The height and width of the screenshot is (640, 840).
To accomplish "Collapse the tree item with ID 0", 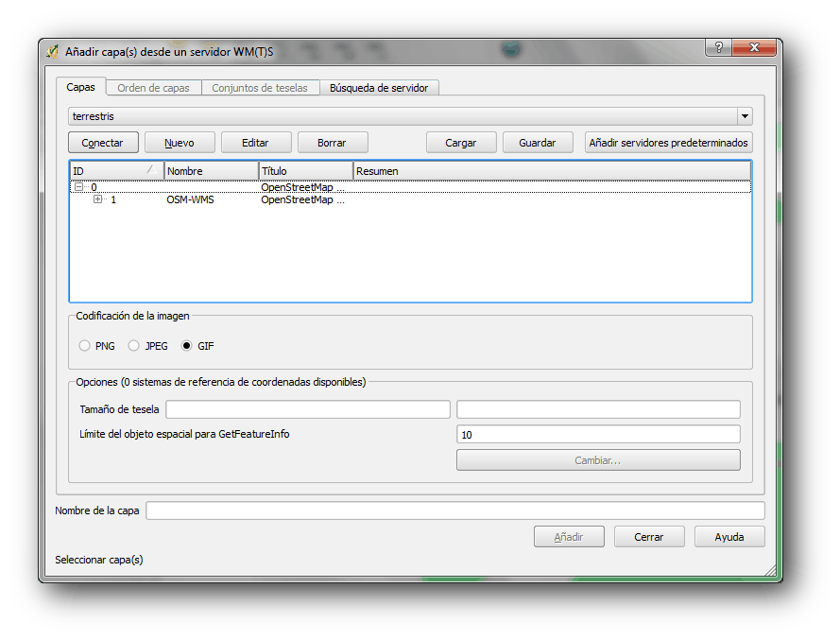I will pos(78,187).
